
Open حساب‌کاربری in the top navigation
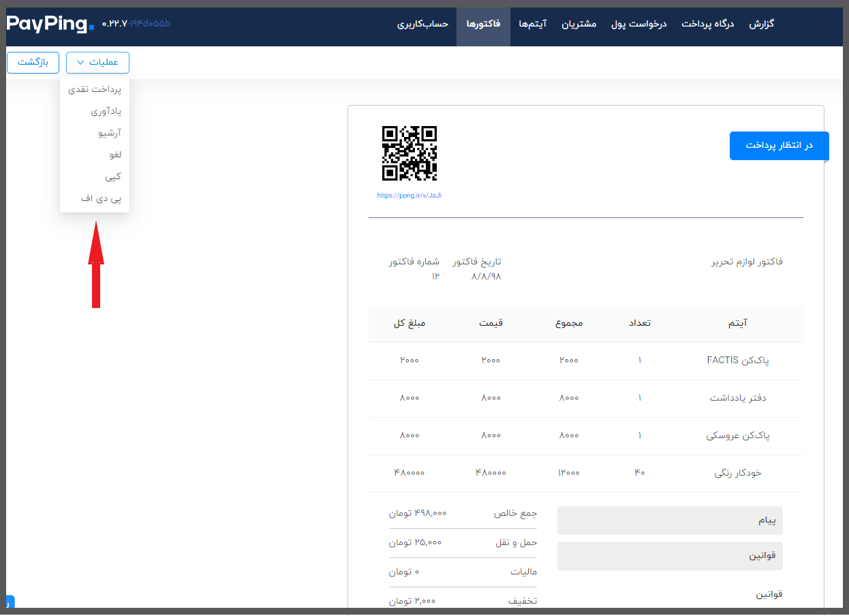coord(422,24)
